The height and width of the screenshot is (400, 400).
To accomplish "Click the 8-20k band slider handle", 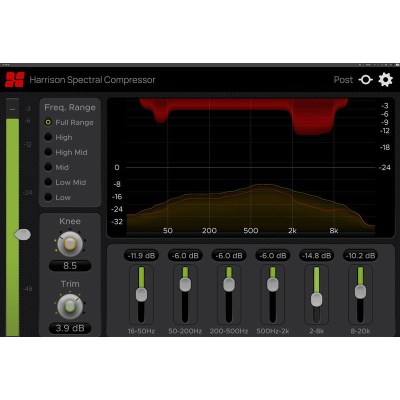I will pyautogui.click(x=360, y=292).
